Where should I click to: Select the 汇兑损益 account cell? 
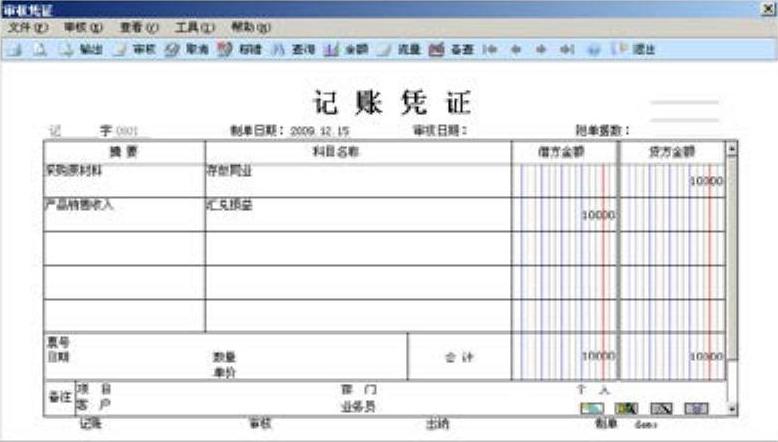pyautogui.click(x=358, y=214)
